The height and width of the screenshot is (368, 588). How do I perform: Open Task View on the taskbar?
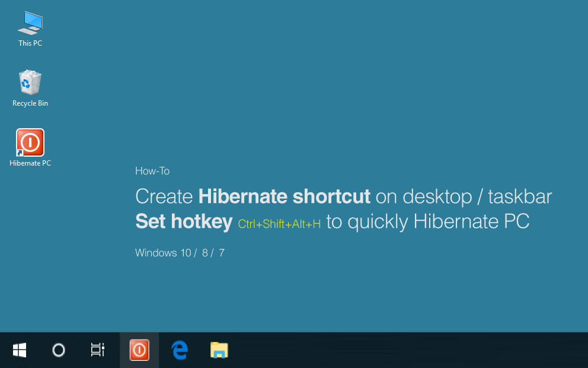pos(97,350)
